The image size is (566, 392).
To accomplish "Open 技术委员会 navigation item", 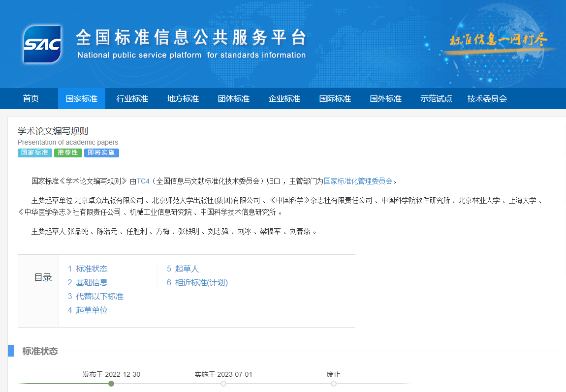I will coord(487,98).
